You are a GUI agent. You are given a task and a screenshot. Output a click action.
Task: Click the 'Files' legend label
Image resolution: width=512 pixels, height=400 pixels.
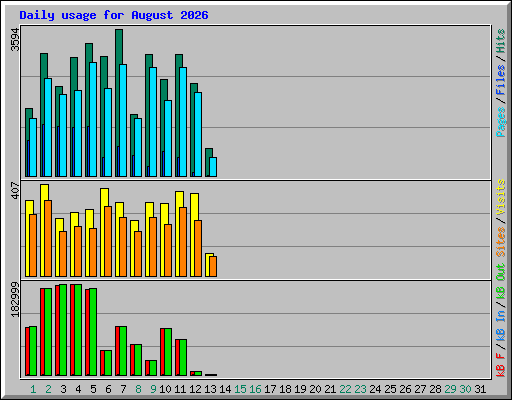(x=501, y=80)
